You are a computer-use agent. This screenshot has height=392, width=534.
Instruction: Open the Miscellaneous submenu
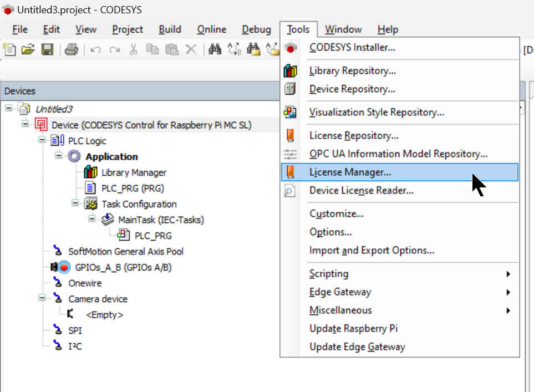(x=400, y=310)
